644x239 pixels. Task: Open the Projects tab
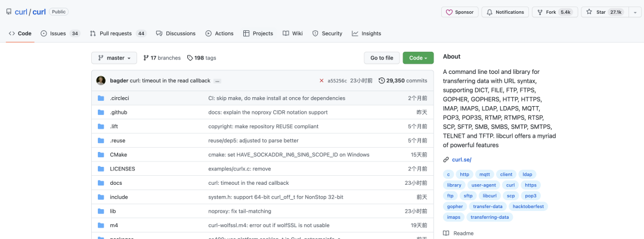pyautogui.click(x=258, y=33)
